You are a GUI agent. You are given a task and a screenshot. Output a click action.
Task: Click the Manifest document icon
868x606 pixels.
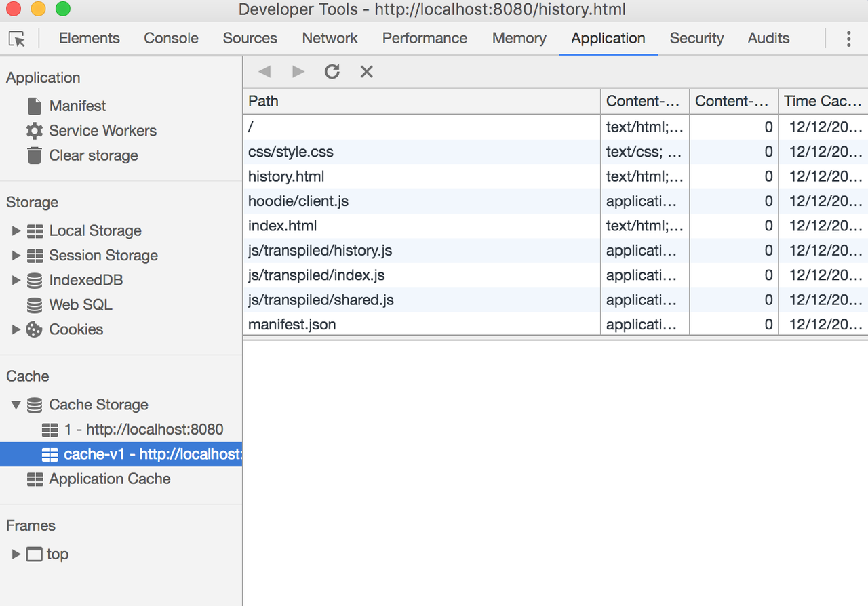pos(35,106)
